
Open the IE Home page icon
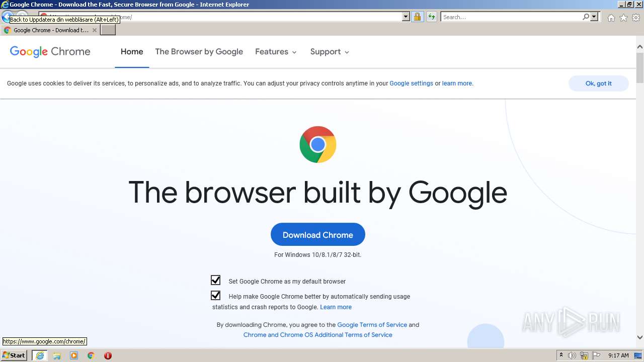click(x=611, y=18)
